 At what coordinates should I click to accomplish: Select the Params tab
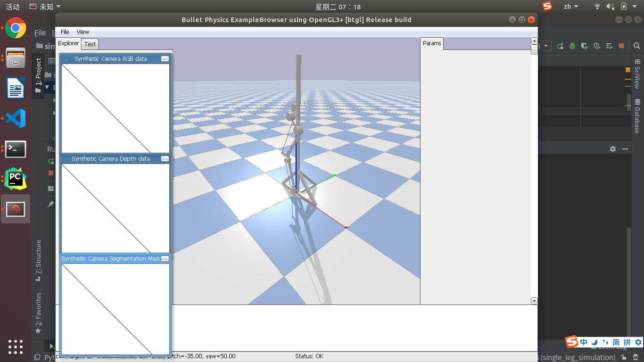pos(432,43)
